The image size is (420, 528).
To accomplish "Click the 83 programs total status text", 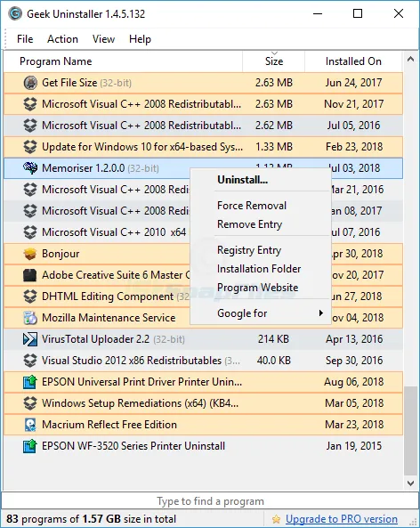I will (x=91, y=519).
